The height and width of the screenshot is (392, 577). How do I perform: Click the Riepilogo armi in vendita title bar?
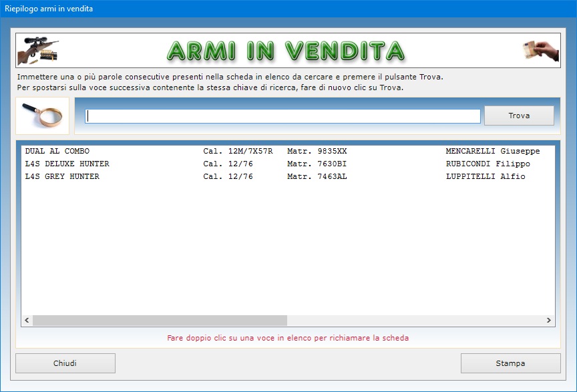[x=288, y=9]
